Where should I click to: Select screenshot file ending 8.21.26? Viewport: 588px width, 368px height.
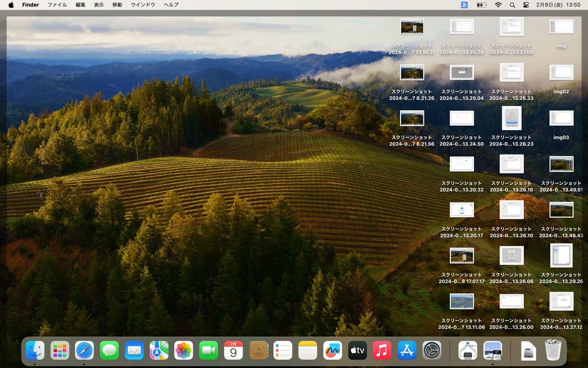(412, 72)
